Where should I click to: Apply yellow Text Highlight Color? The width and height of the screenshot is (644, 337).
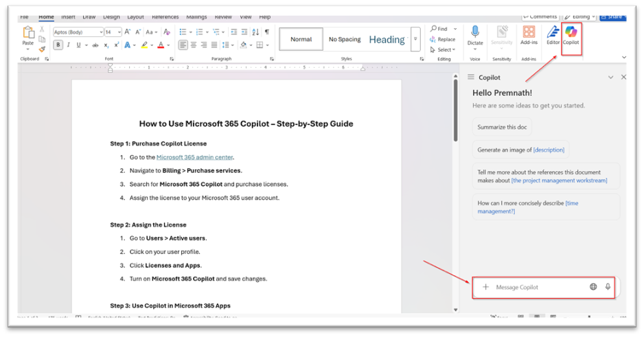143,45
